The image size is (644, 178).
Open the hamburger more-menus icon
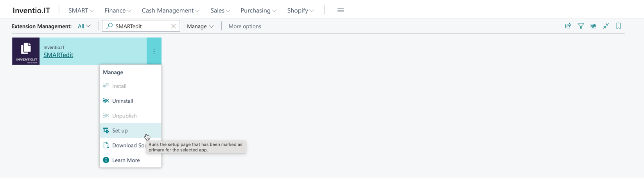[x=341, y=11]
